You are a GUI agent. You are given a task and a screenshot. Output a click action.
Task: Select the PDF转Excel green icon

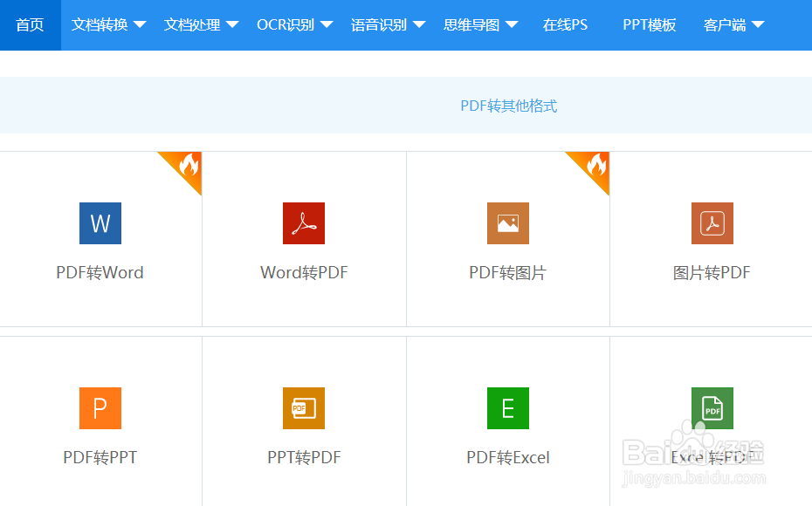[507, 407]
